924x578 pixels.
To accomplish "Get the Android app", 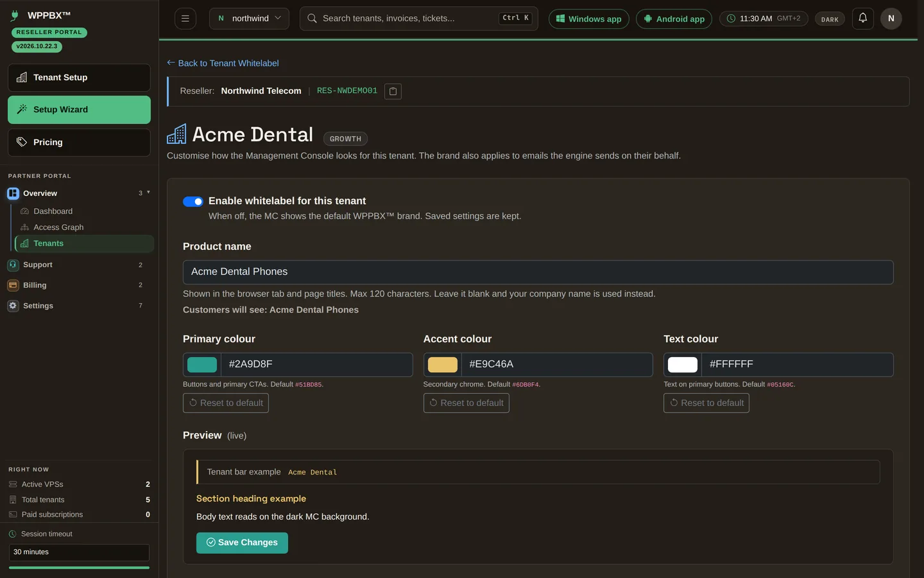I will pyautogui.click(x=674, y=19).
